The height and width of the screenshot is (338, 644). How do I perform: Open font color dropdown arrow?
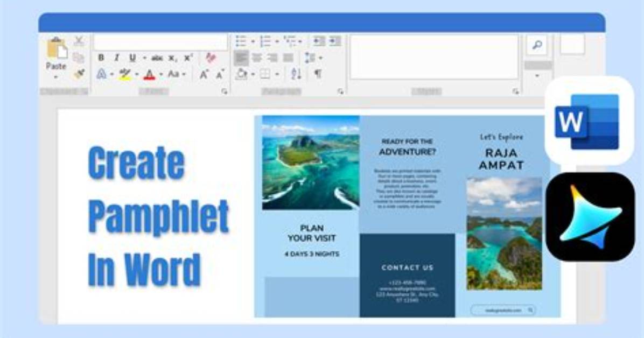pos(160,75)
